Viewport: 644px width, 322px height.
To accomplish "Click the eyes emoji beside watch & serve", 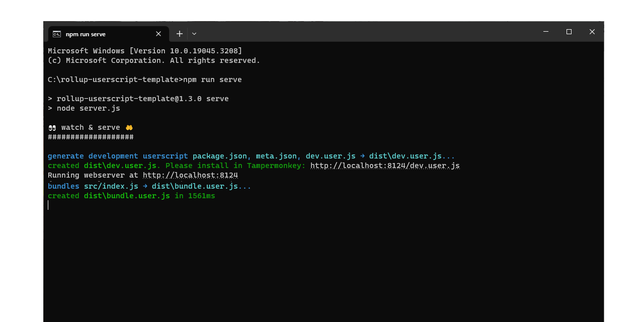I will tap(51, 127).
